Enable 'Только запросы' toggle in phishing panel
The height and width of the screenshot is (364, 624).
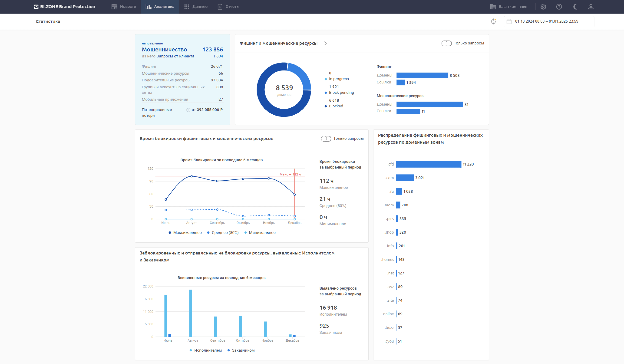(447, 43)
